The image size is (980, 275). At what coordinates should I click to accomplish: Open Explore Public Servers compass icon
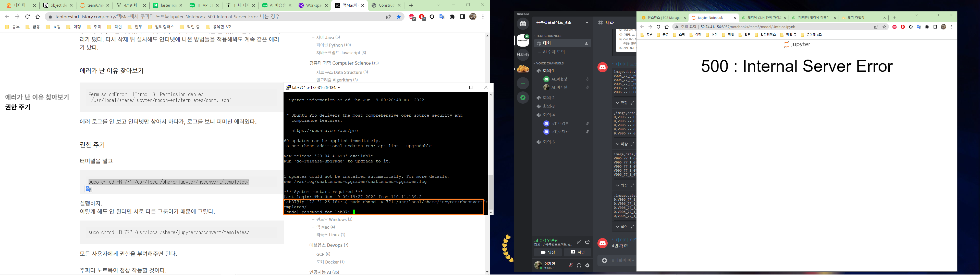(523, 98)
